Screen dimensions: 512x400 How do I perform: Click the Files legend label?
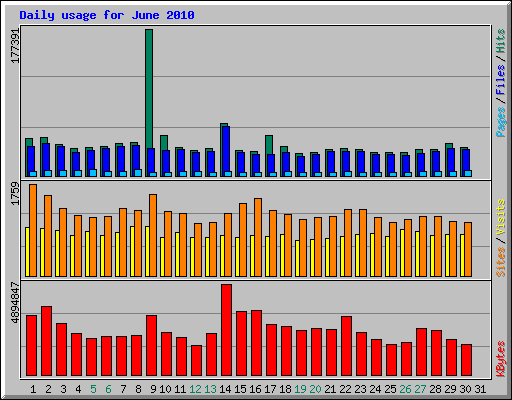pyautogui.click(x=501, y=80)
